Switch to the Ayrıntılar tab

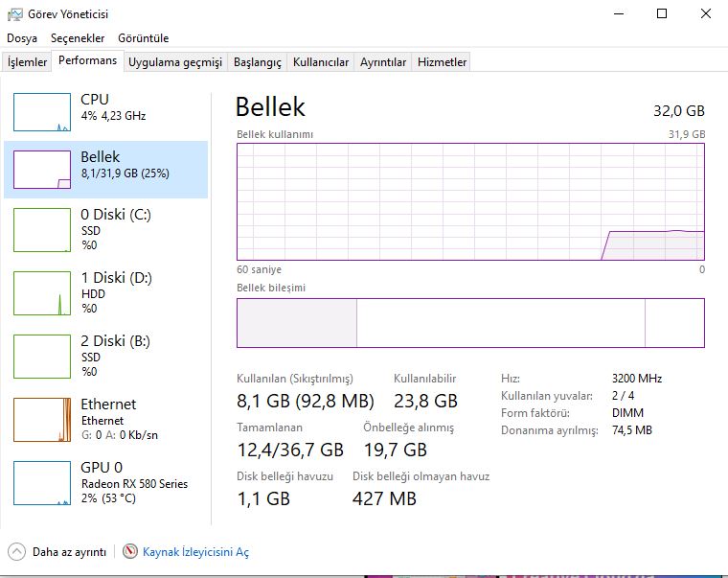pyautogui.click(x=383, y=62)
